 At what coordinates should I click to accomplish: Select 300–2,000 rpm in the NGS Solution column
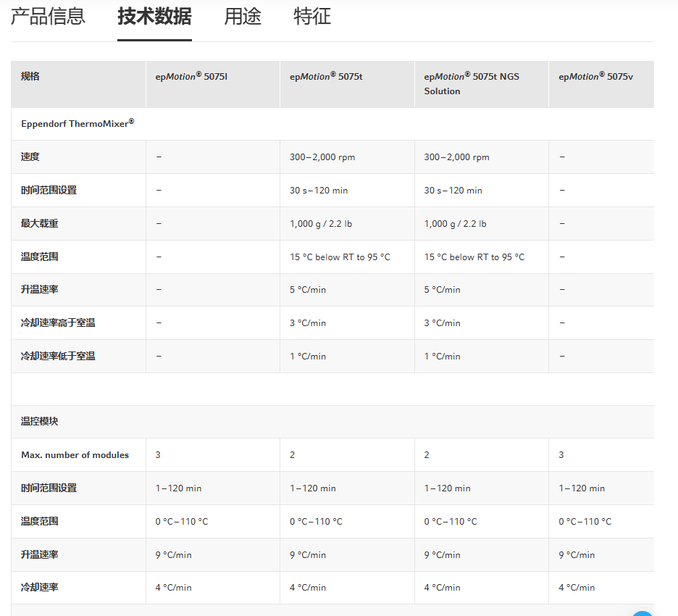pyautogui.click(x=457, y=157)
